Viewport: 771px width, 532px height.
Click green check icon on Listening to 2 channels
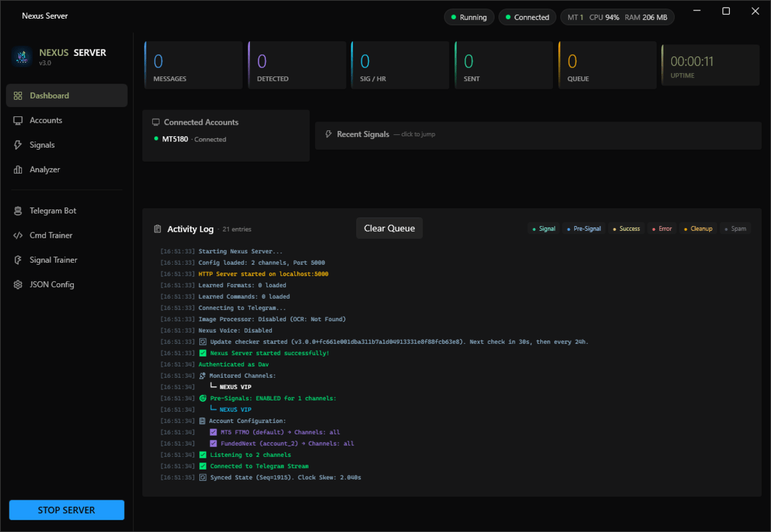click(x=202, y=455)
